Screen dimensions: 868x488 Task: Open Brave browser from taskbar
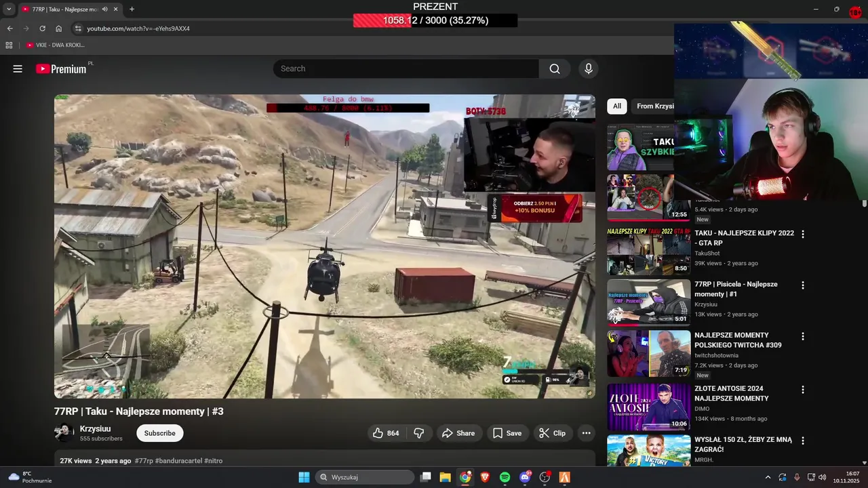pyautogui.click(x=485, y=477)
